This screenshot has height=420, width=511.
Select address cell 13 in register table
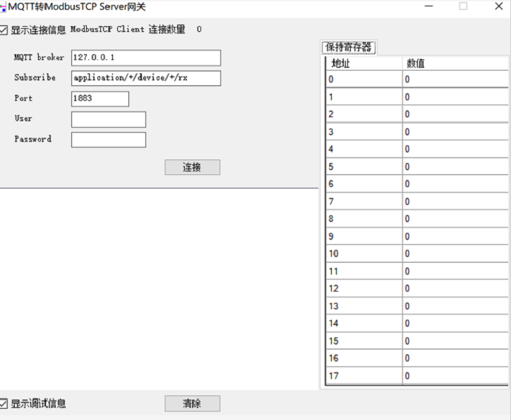pos(364,306)
